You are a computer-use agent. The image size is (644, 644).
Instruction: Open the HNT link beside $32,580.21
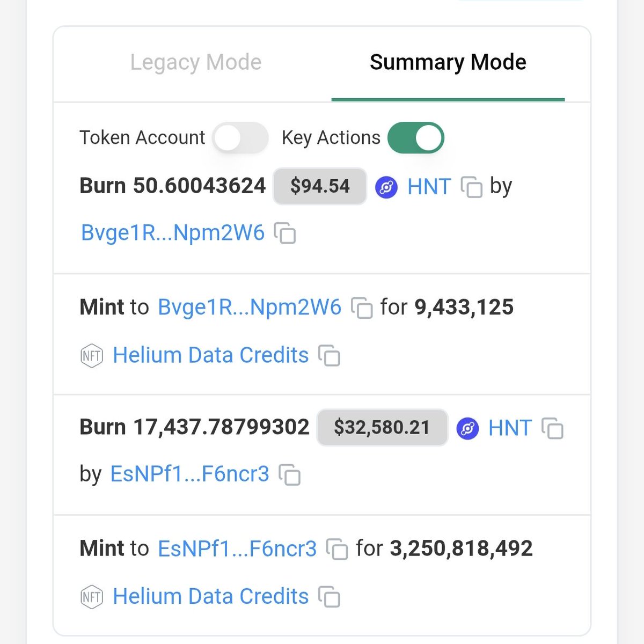[x=510, y=428]
